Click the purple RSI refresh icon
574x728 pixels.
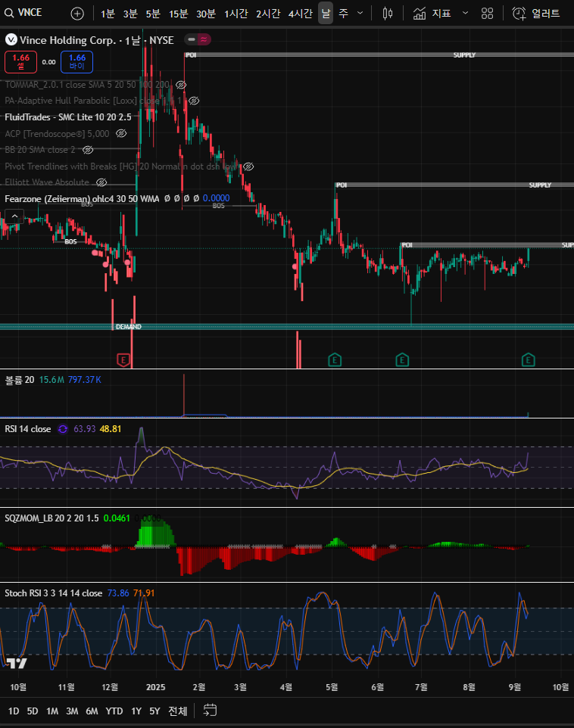[x=62, y=429]
